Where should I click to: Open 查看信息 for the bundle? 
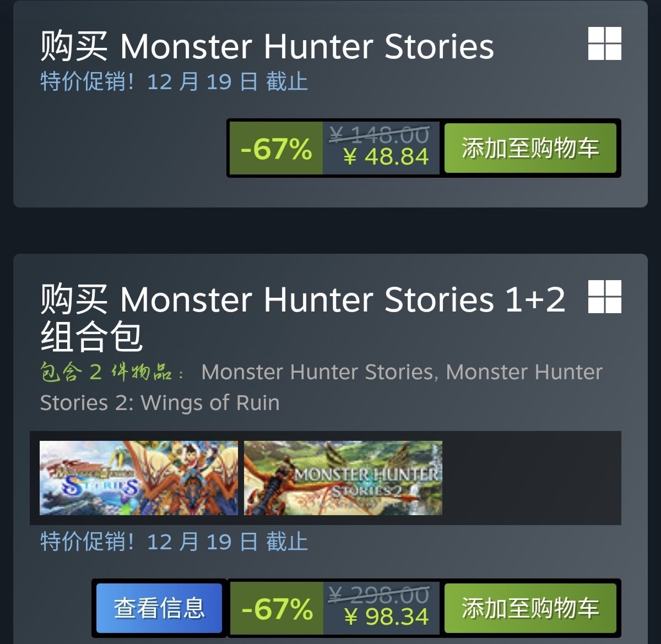159,608
